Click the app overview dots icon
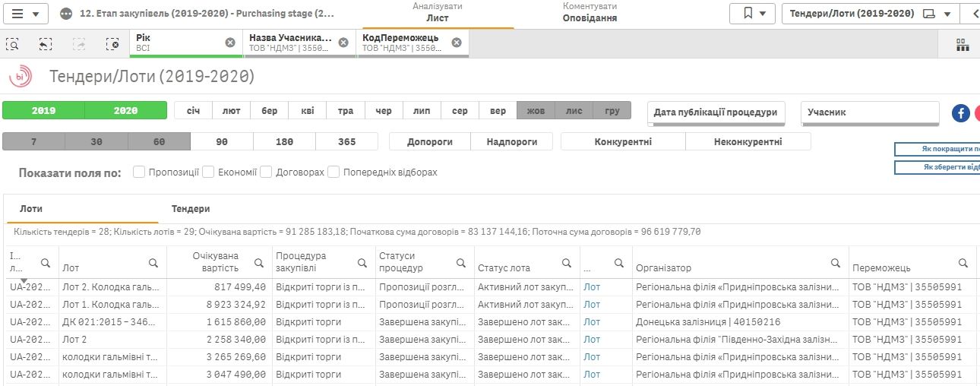 pyautogui.click(x=66, y=14)
